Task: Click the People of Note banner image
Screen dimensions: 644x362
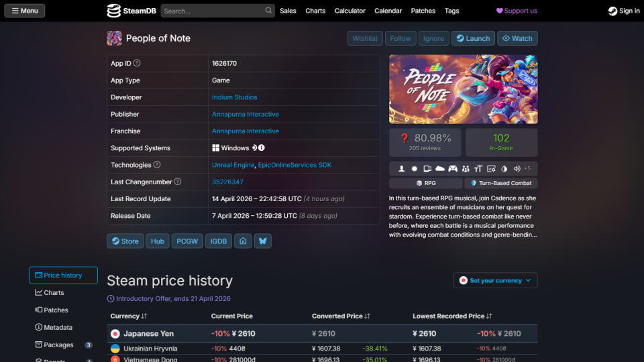Action: [x=463, y=89]
